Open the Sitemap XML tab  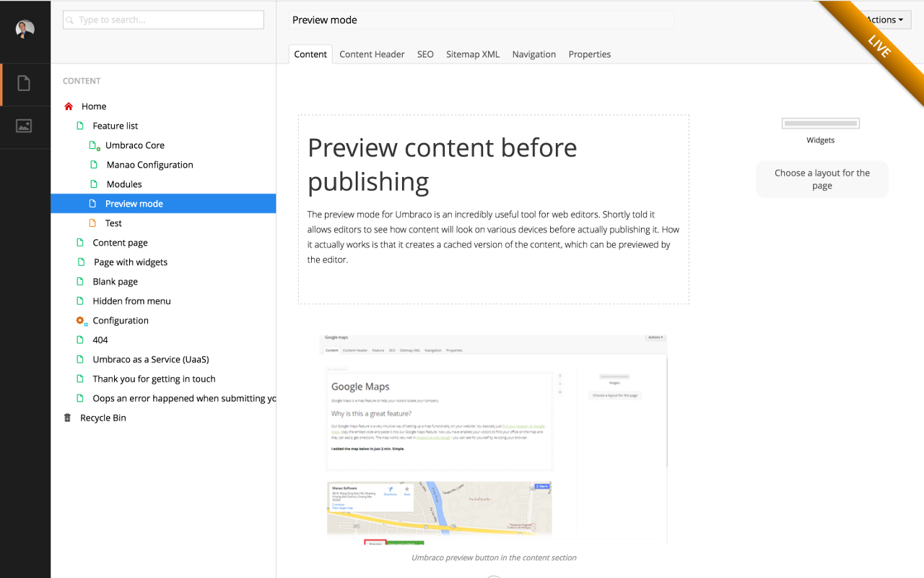point(473,54)
